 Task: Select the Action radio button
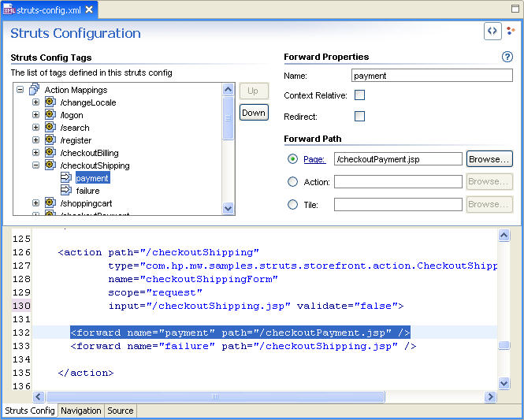click(x=293, y=182)
